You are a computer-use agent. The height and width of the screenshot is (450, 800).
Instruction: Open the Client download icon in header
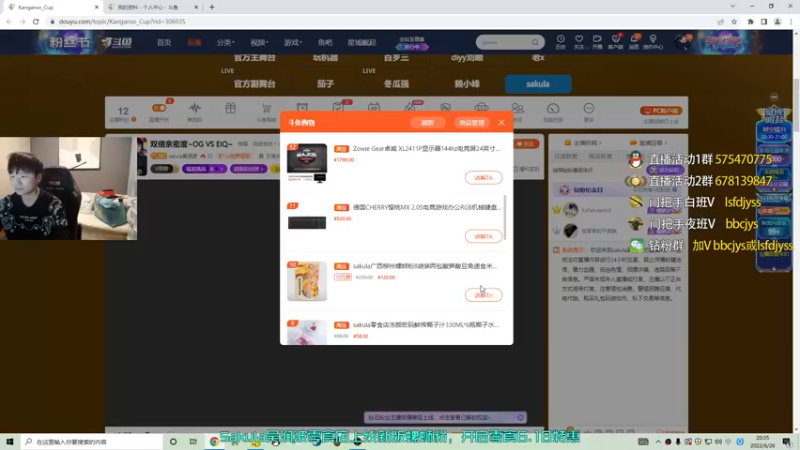coord(616,39)
